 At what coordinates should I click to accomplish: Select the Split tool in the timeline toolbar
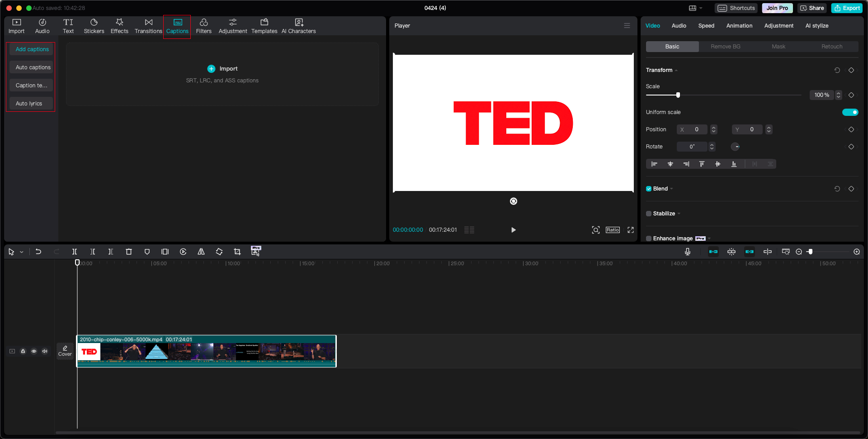coord(75,252)
